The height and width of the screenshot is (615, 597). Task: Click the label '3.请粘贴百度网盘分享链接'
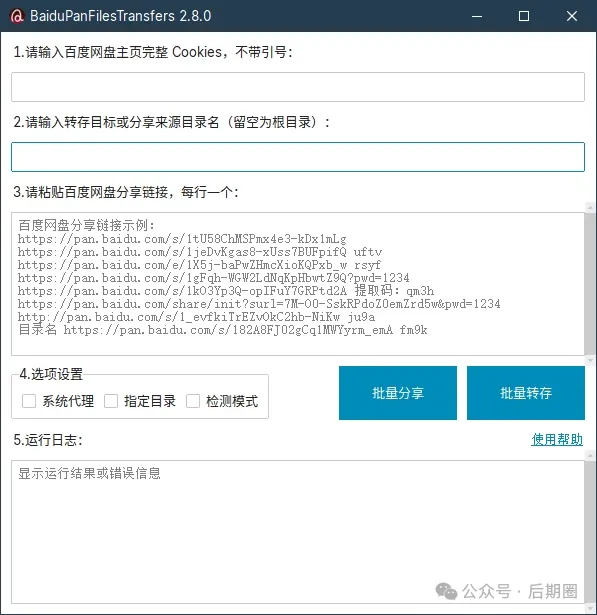coord(91,192)
